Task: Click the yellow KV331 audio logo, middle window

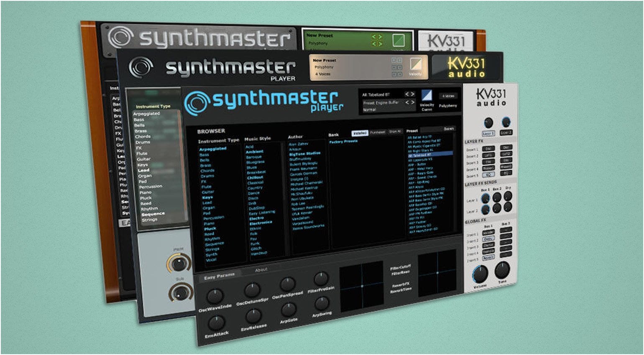Action: click(x=466, y=67)
